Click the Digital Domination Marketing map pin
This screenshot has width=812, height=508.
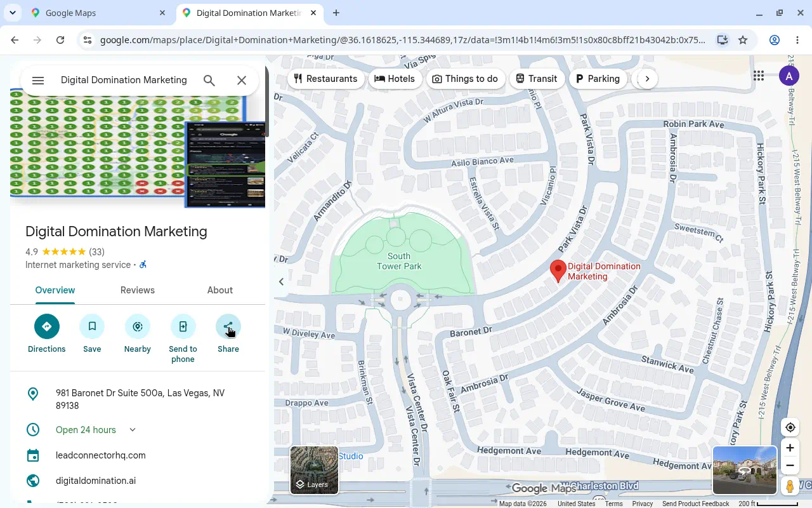point(558,271)
